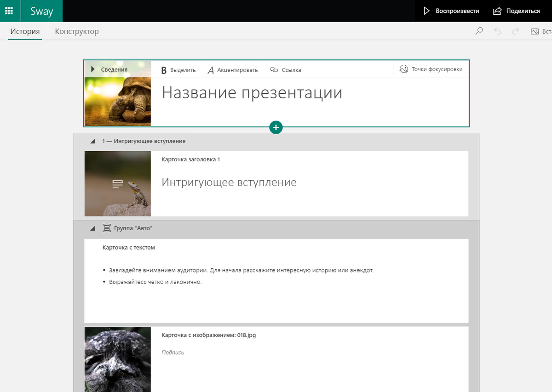The width and height of the screenshot is (552, 392).
Task: Open Точки фокусировки for the title image
Action: click(x=431, y=69)
